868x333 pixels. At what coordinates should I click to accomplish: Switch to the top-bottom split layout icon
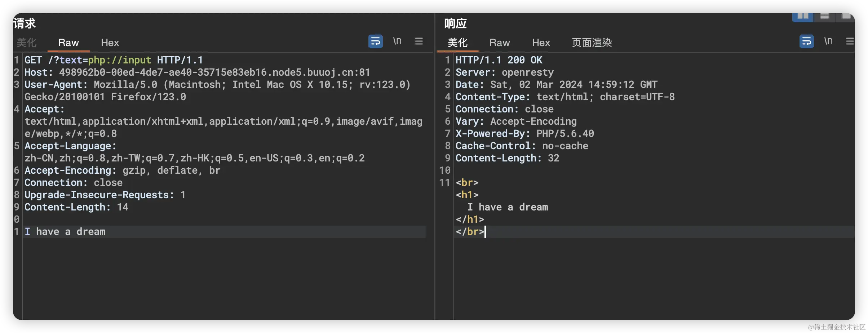tap(825, 17)
